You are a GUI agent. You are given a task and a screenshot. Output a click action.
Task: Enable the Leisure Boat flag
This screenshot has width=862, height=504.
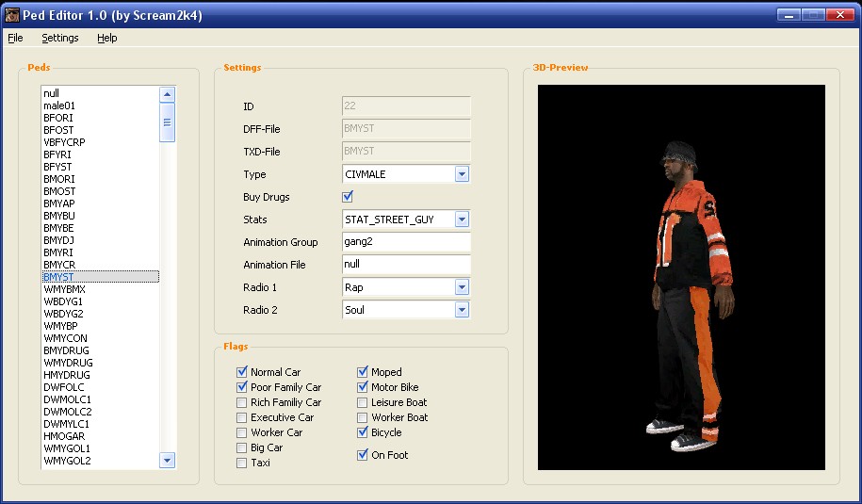point(363,402)
